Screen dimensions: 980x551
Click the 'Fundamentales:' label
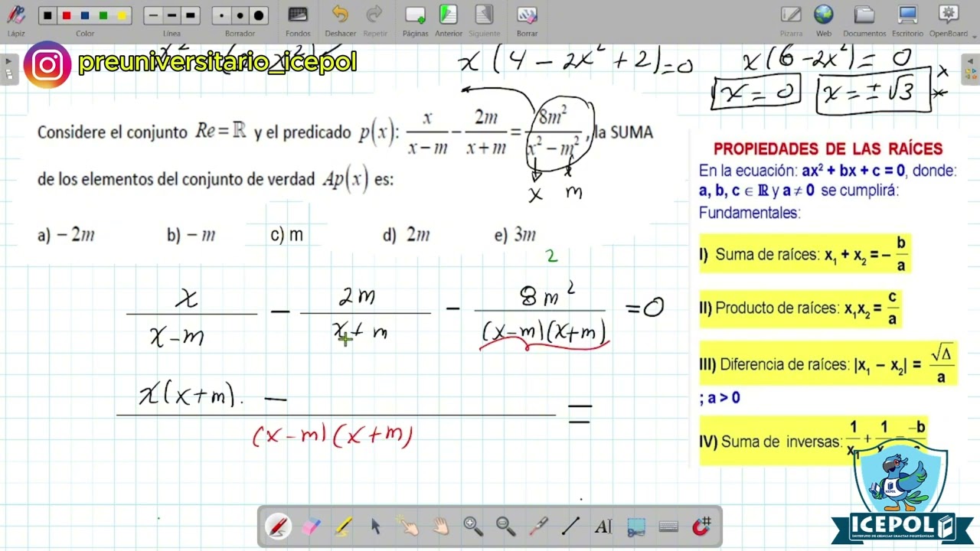click(x=750, y=213)
